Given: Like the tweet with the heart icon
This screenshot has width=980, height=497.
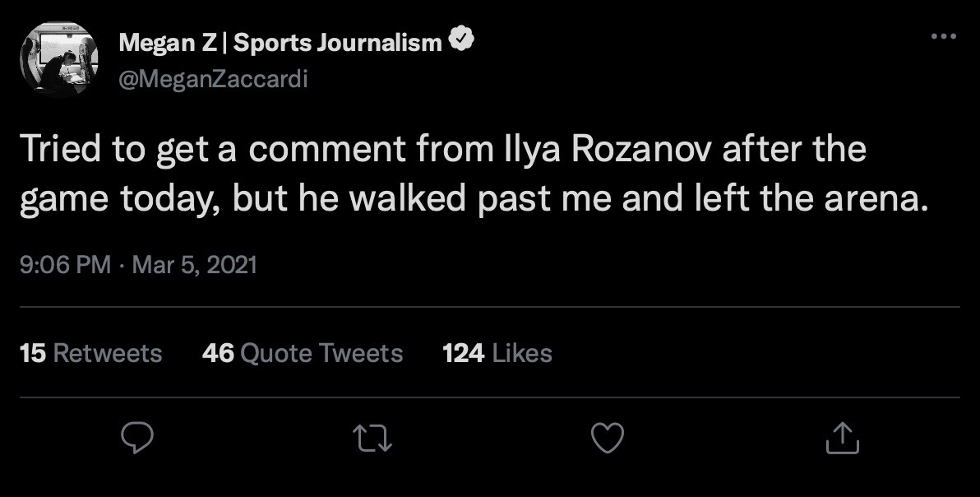Looking at the screenshot, I should pos(608,438).
